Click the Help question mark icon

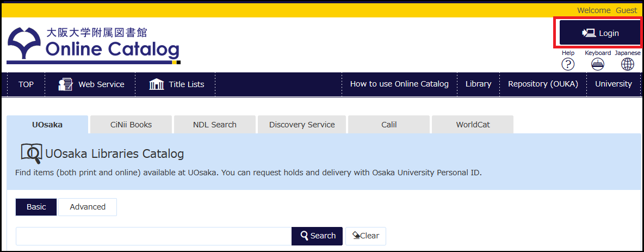[x=568, y=64]
